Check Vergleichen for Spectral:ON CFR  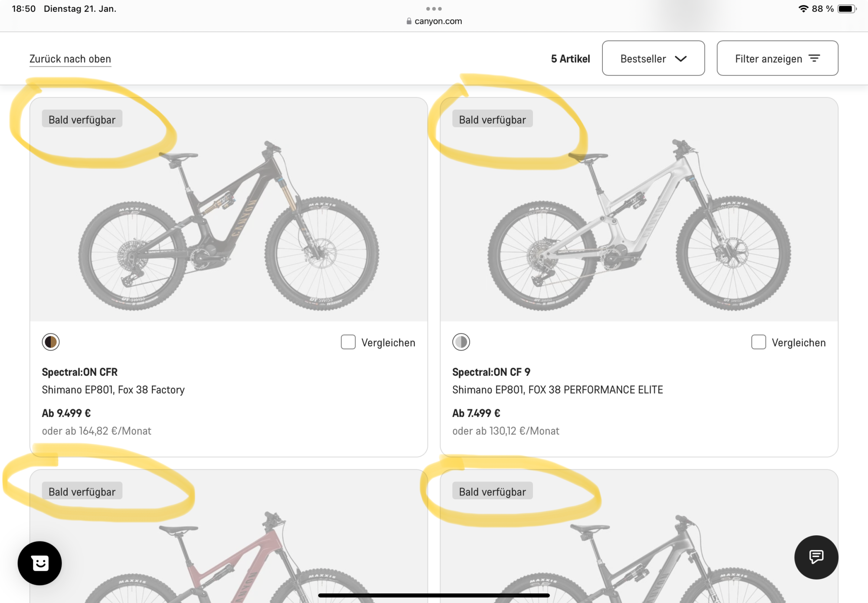348,342
